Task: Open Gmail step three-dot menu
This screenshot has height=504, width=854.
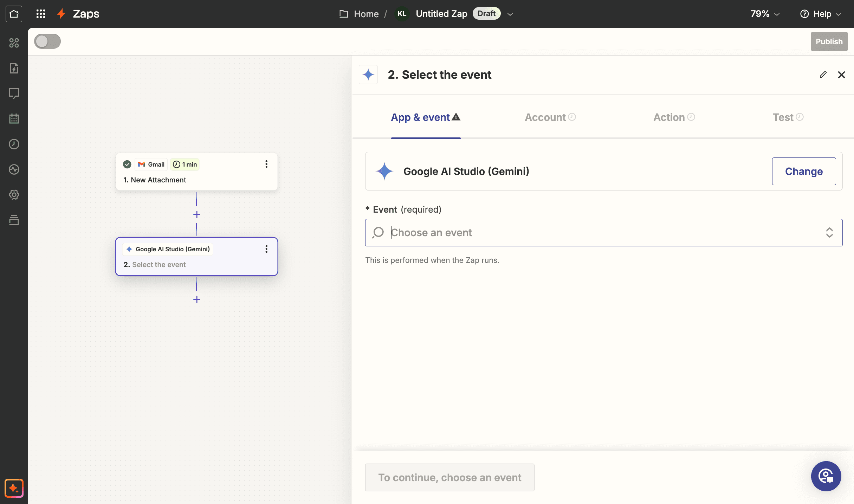Action: point(266,164)
